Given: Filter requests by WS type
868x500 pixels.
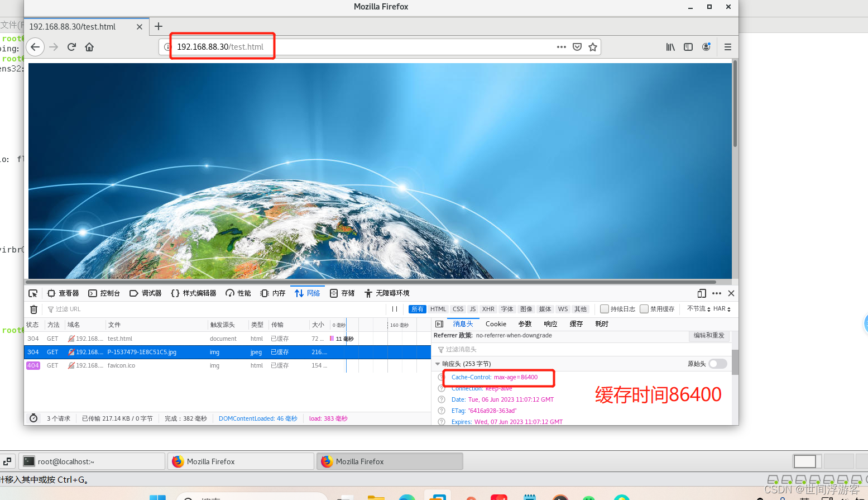Looking at the screenshot, I should 563,309.
